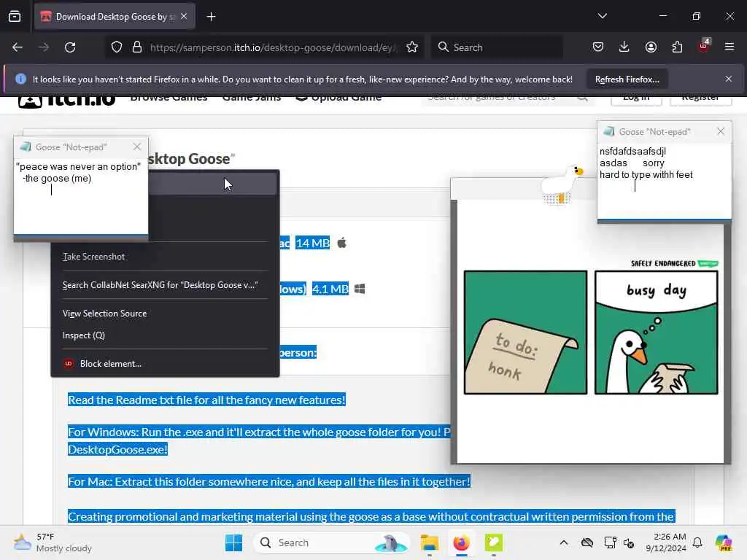747x560 pixels.
Task: Click the 'For Mac: Extract this folder' line
Action: click(268, 481)
